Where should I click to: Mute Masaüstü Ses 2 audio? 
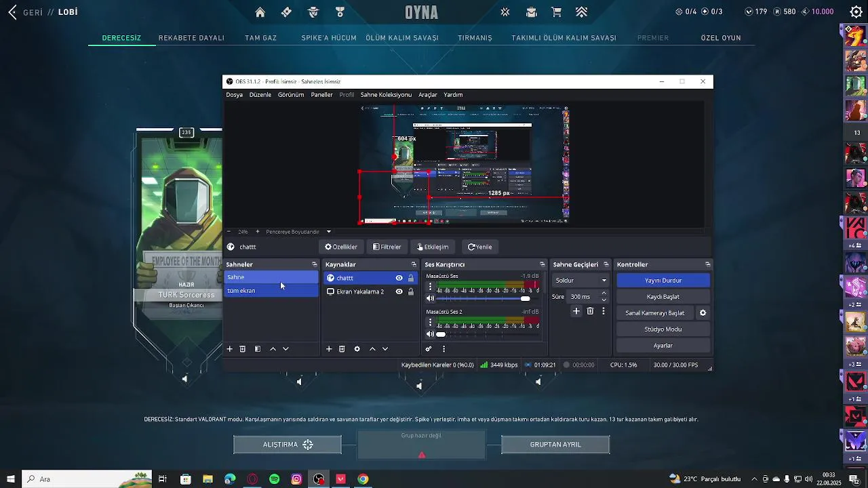[x=430, y=334]
